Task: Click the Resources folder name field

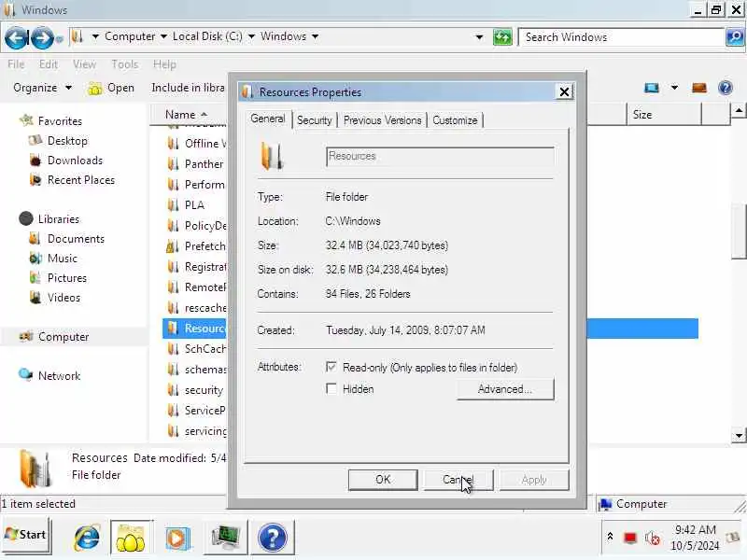Action: [x=440, y=157]
